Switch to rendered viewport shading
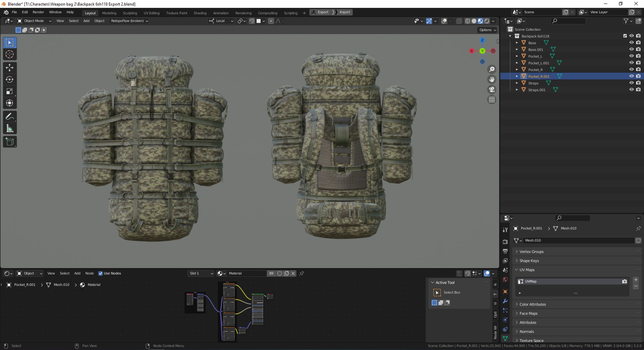Screen dimensions: 644x350 (x=487, y=21)
